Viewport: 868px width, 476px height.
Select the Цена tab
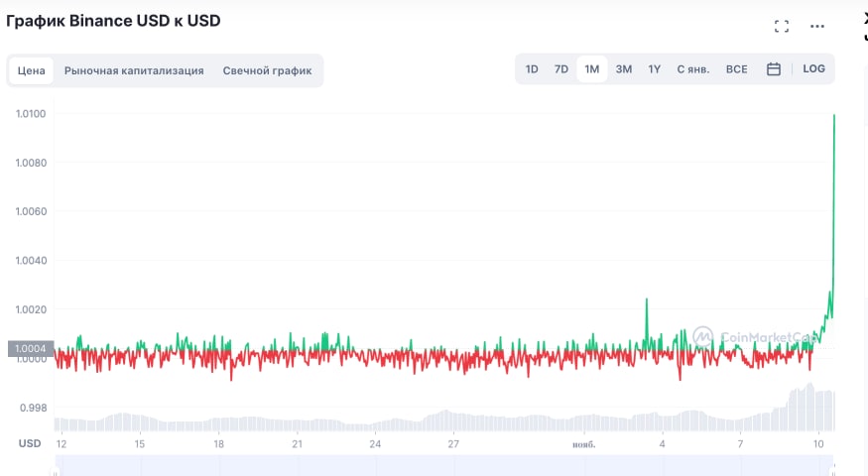click(31, 70)
